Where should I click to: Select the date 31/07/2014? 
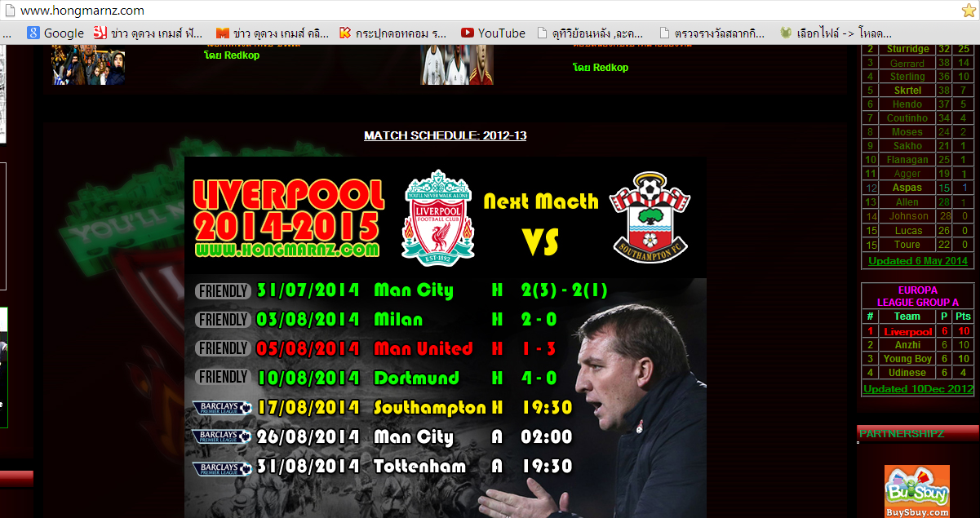308,290
